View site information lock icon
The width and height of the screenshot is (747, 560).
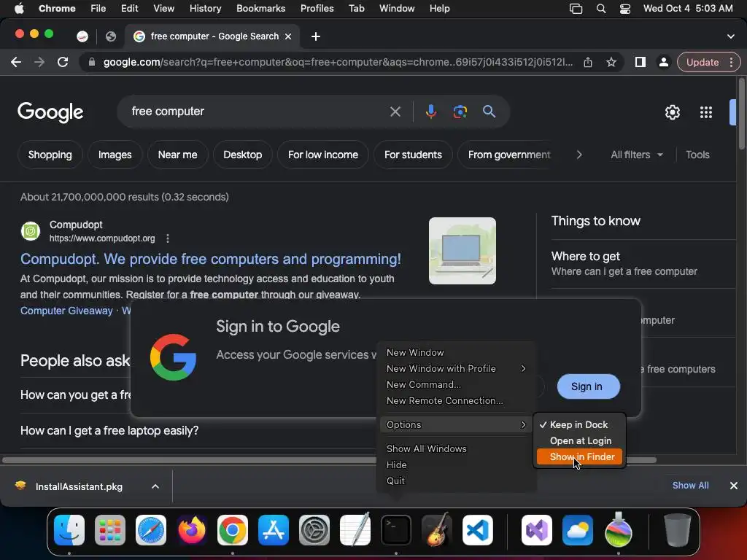(x=91, y=62)
